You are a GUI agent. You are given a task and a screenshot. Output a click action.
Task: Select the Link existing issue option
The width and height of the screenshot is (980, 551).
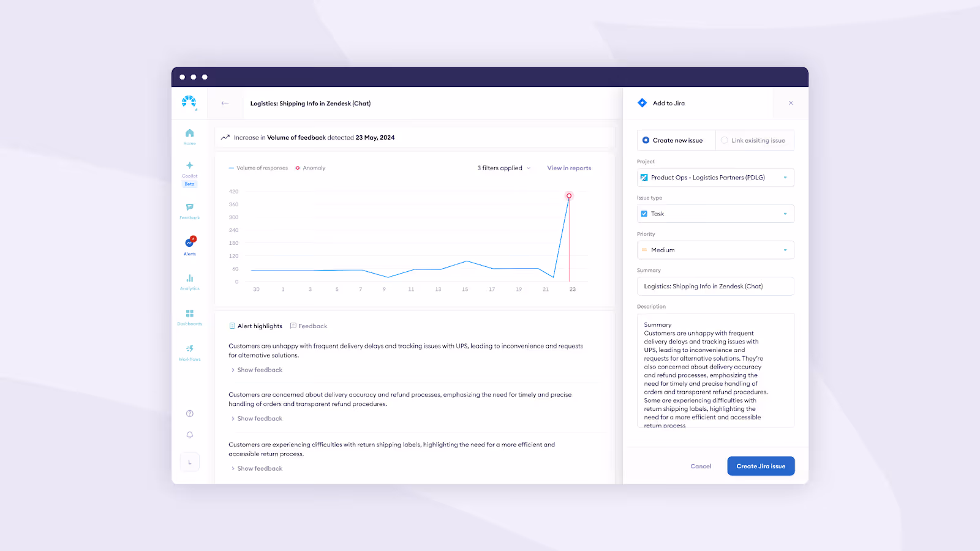pos(755,140)
